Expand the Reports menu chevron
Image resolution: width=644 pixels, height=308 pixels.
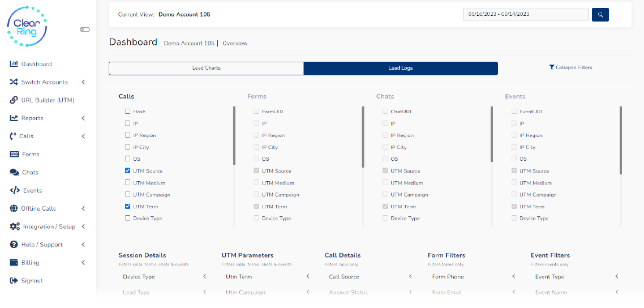point(83,118)
